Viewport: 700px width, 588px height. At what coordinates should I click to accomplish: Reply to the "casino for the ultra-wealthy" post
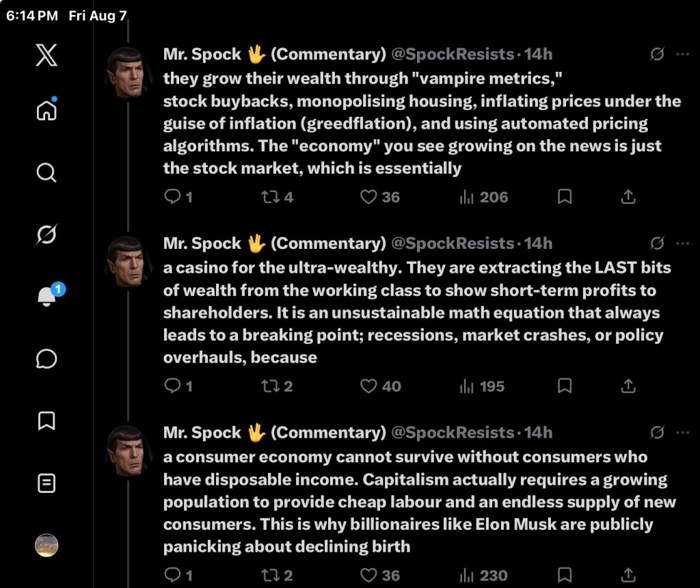tap(178, 386)
